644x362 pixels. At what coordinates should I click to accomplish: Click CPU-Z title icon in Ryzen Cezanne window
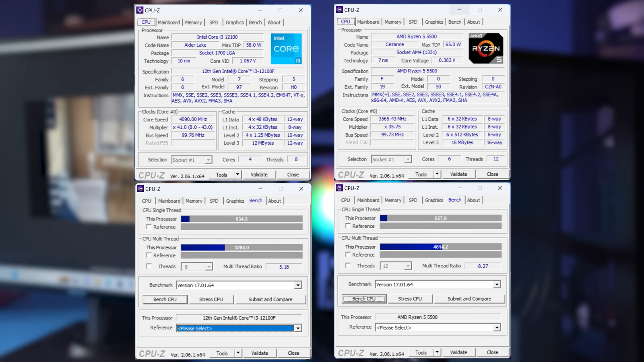(339, 10)
